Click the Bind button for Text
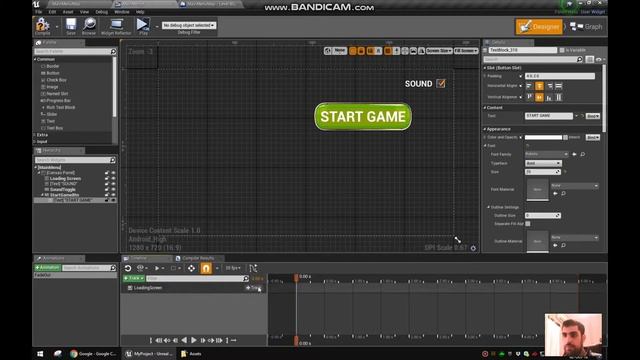640x360 pixels. [x=593, y=116]
